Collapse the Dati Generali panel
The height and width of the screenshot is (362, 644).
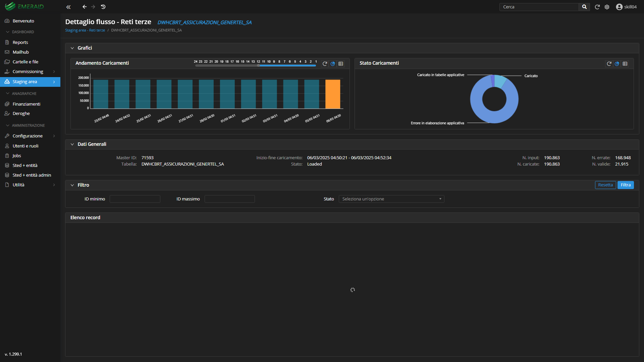pos(72,144)
